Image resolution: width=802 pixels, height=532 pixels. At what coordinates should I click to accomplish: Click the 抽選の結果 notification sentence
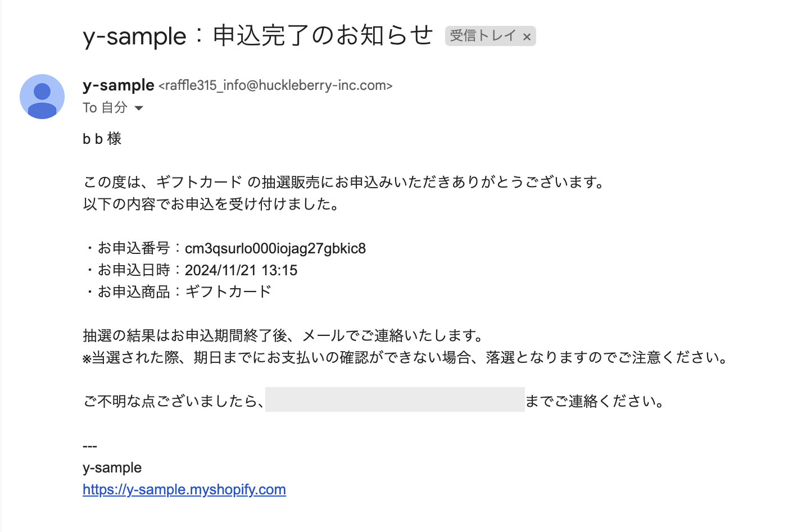click(284, 336)
